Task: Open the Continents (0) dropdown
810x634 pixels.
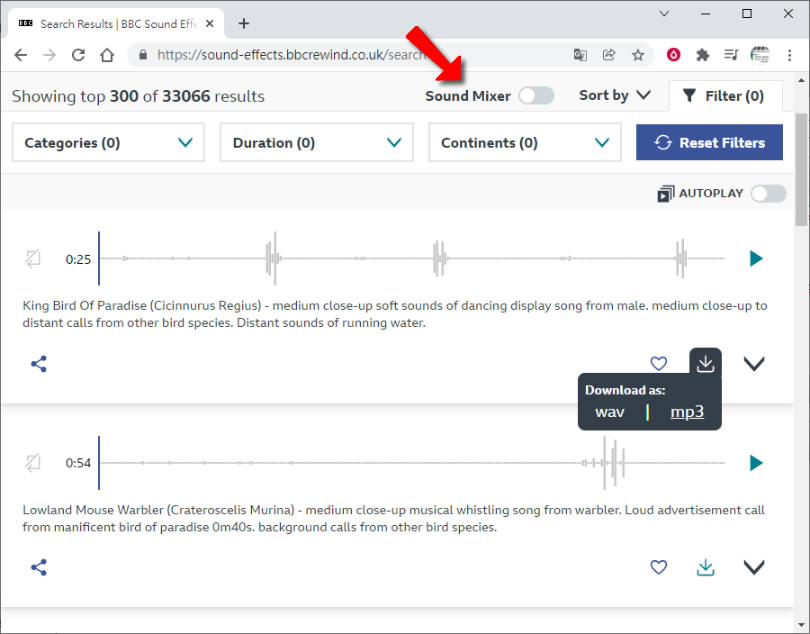Action: click(525, 142)
